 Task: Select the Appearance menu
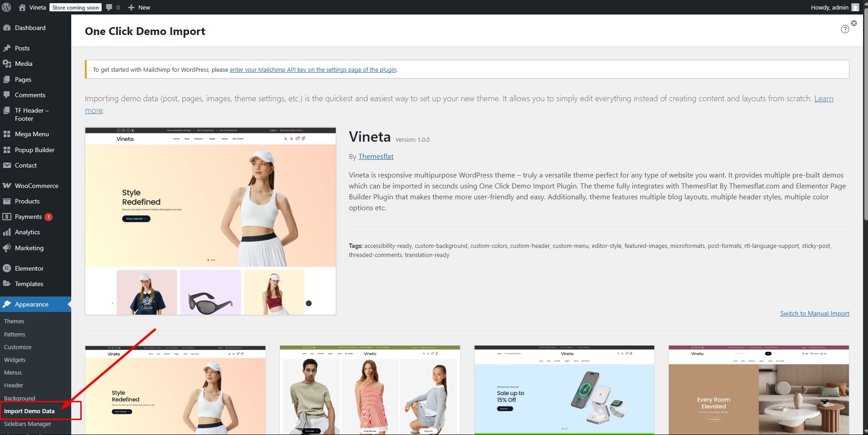pos(35,304)
